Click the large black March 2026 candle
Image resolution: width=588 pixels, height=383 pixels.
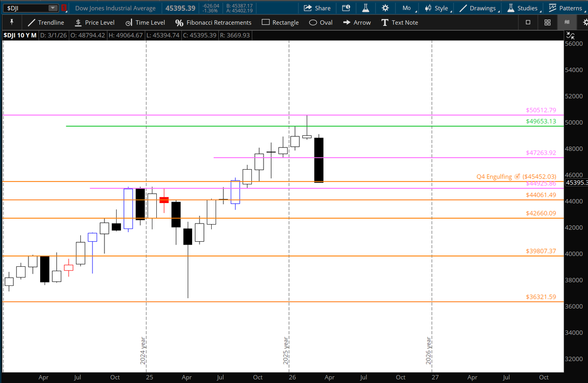click(318, 160)
